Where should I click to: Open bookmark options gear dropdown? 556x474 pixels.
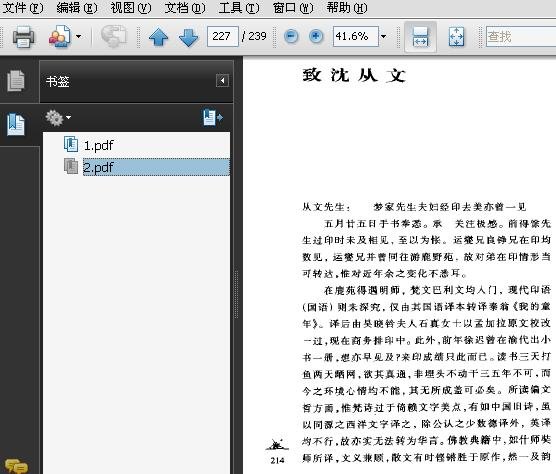58,118
